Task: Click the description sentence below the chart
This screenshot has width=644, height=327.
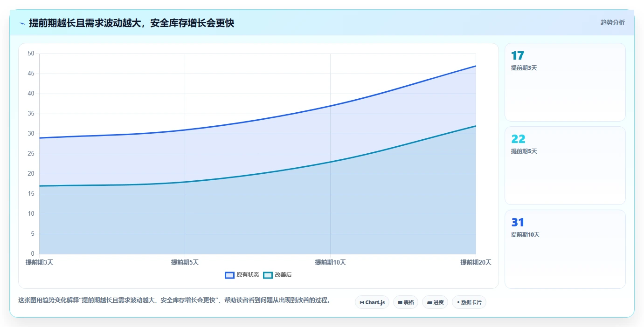Action: (x=174, y=300)
